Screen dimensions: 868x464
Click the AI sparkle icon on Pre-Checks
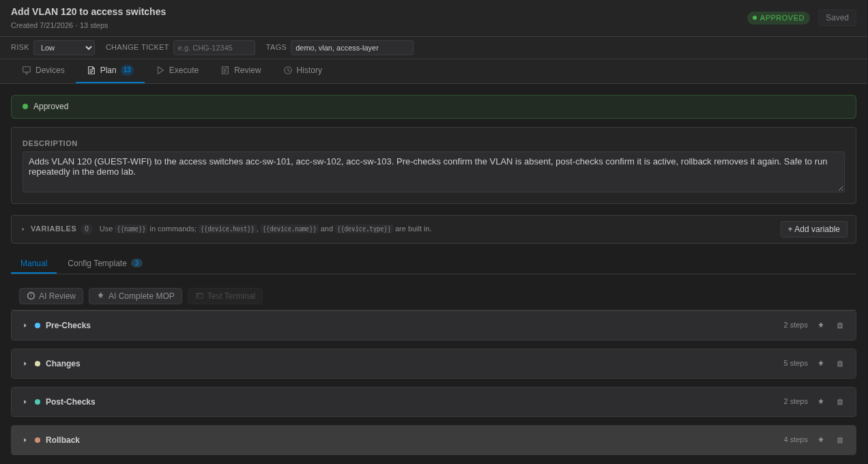coord(821,325)
